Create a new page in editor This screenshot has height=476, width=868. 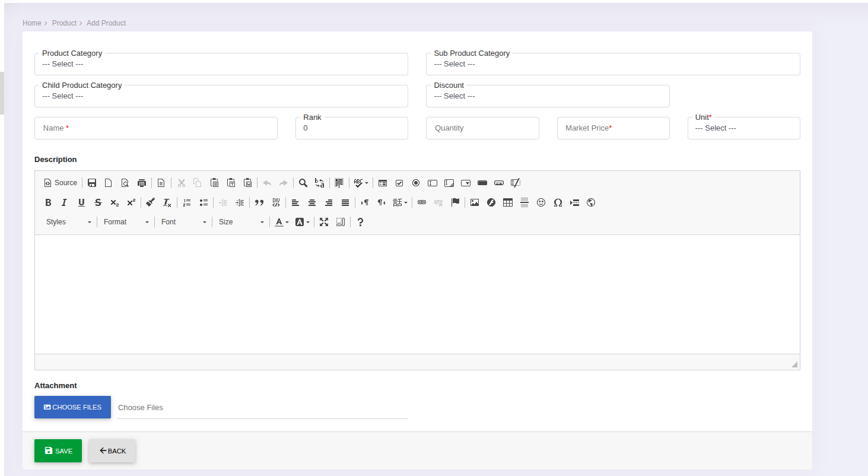[109, 183]
